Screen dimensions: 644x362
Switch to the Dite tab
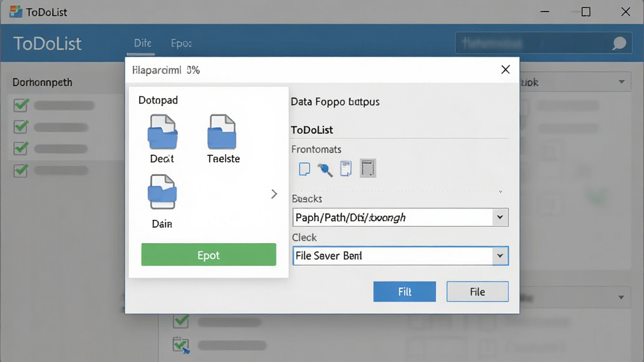tap(143, 43)
